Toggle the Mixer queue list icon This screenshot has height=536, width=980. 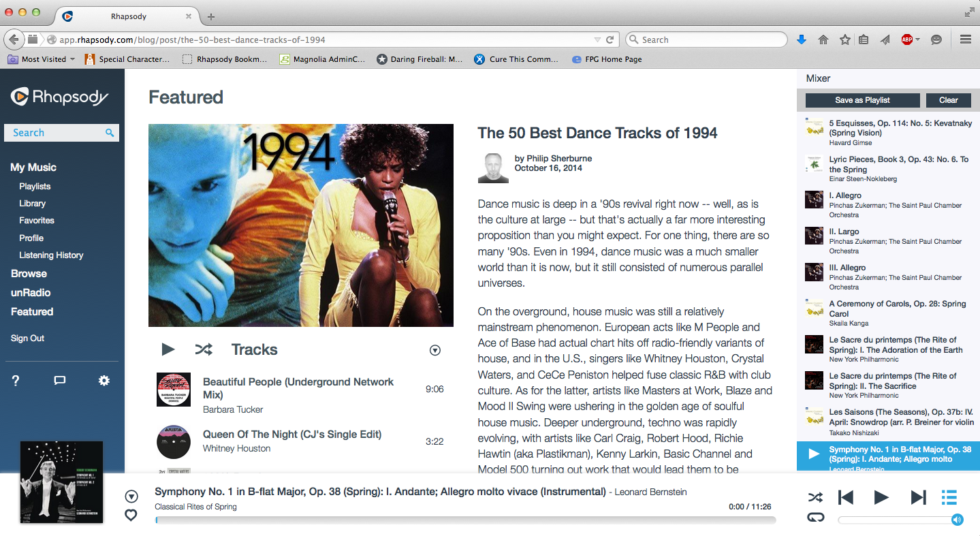(949, 498)
